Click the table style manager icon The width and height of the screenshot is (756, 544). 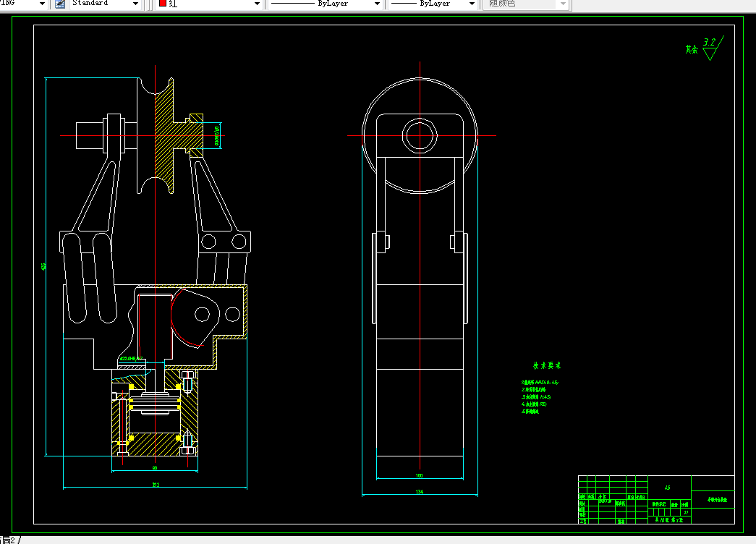click(x=60, y=4)
